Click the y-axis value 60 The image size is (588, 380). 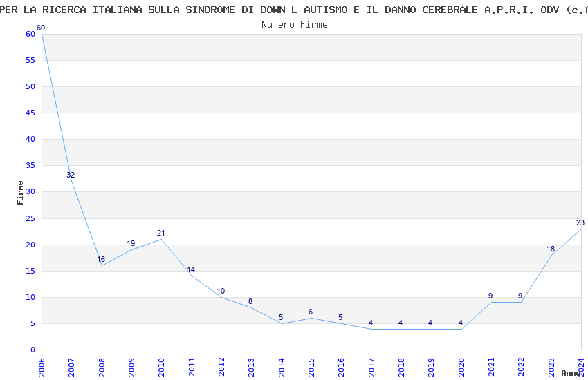click(30, 34)
